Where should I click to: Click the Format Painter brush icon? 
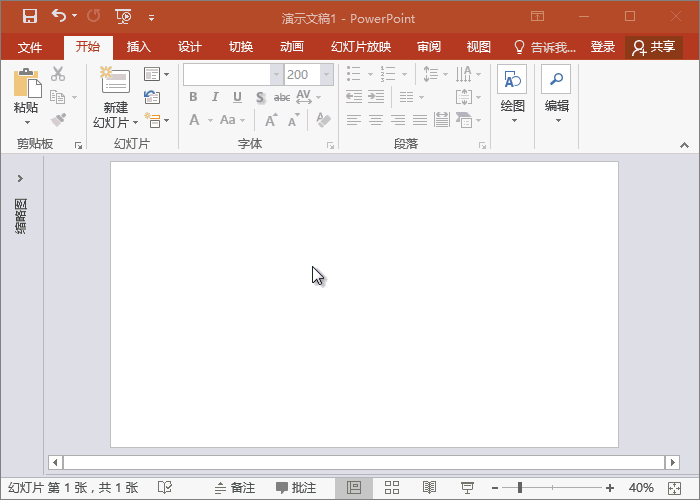[58, 120]
